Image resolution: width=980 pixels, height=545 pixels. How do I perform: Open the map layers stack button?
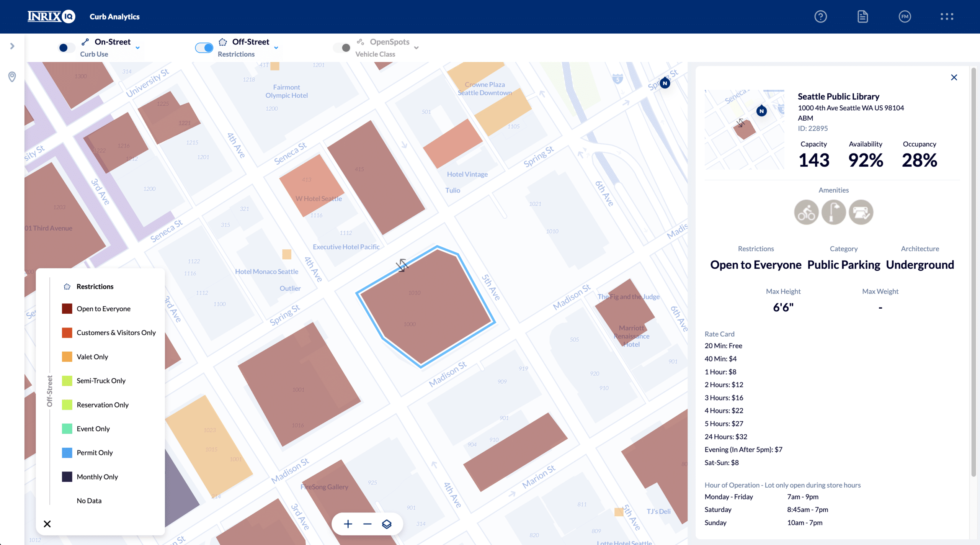click(387, 524)
